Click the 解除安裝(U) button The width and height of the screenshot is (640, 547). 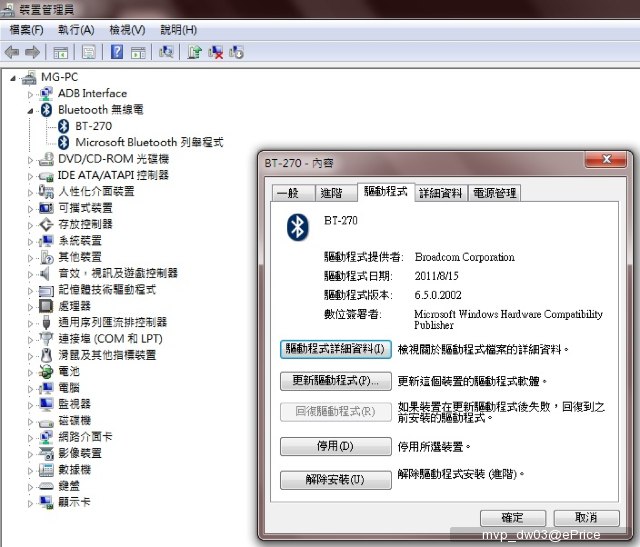point(336,480)
